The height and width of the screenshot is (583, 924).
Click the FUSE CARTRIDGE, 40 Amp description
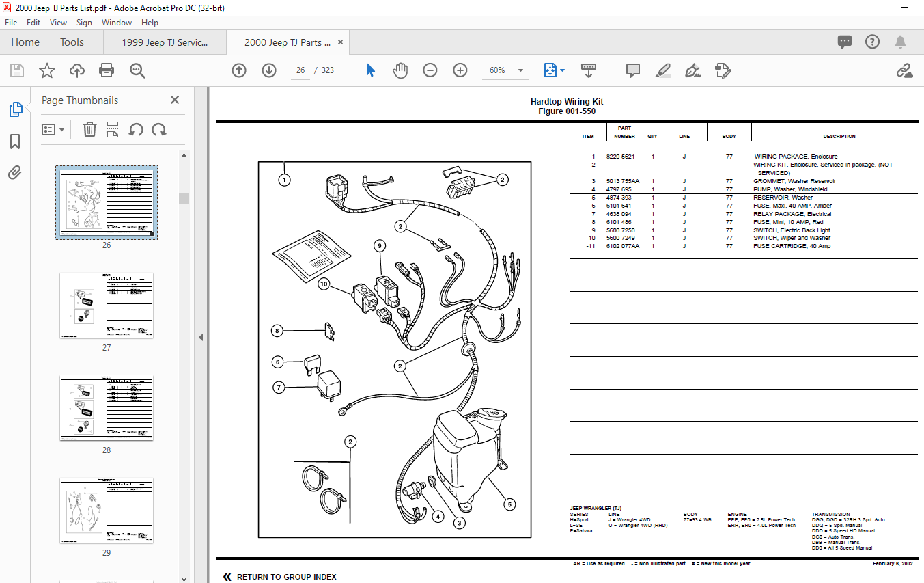(792, 246)
